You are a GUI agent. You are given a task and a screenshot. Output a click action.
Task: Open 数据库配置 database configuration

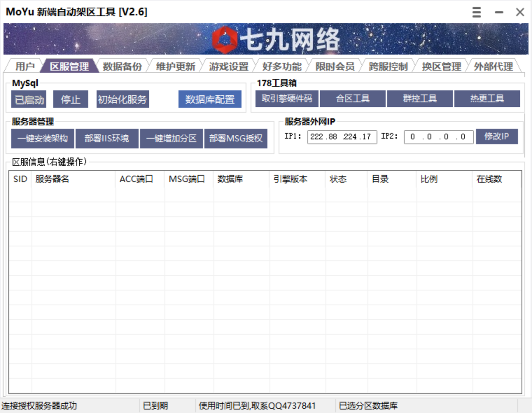(210, 98)
